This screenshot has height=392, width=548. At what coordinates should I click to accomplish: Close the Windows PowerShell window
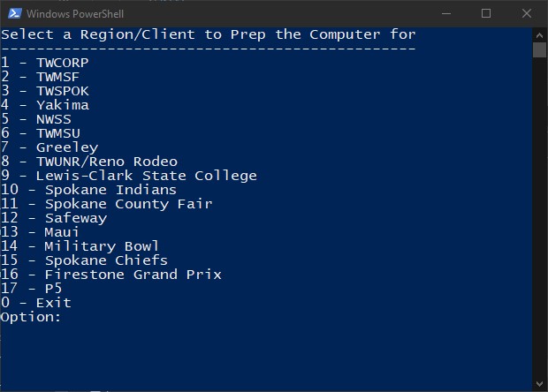coord(527,13)
